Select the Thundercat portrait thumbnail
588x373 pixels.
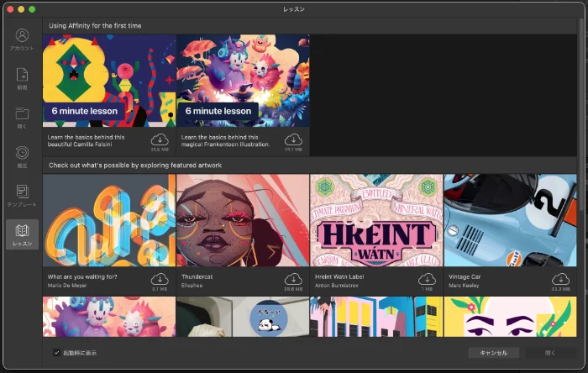(x=243, y=220)
